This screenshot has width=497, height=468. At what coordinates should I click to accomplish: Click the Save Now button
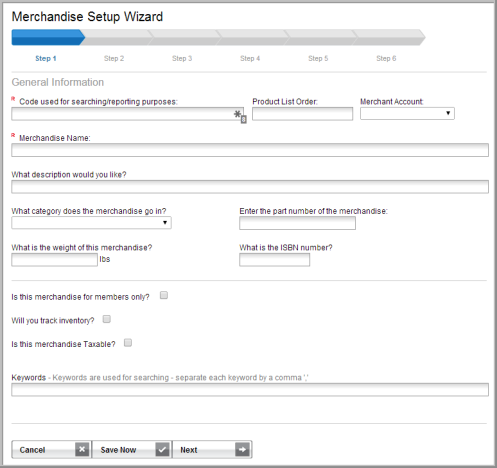pos(132,449)
